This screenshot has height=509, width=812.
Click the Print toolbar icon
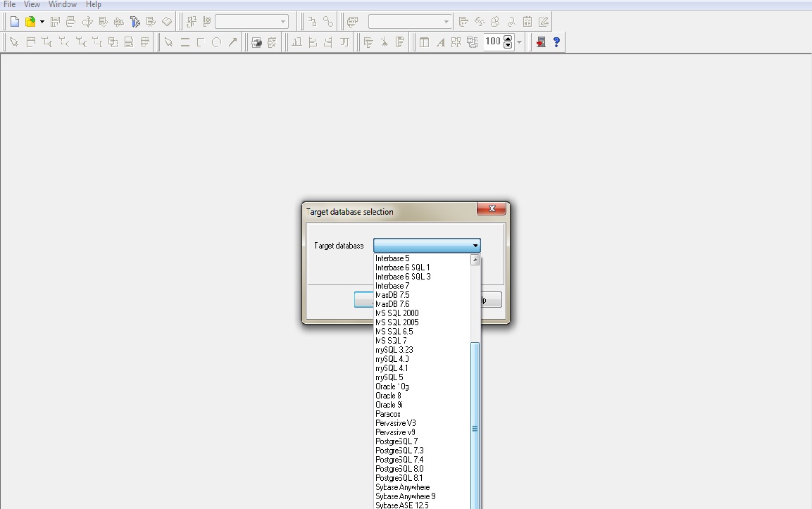[x=71, y=22]
